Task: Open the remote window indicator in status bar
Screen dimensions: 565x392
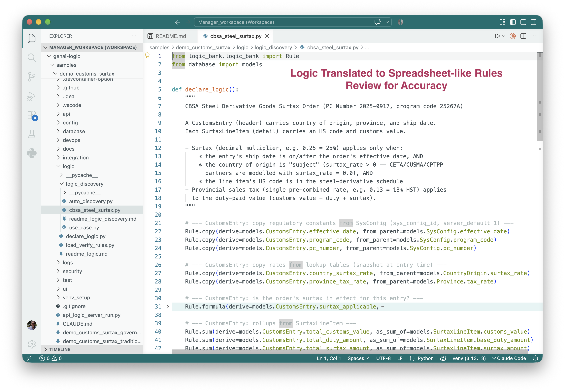Action: (29, 358)
